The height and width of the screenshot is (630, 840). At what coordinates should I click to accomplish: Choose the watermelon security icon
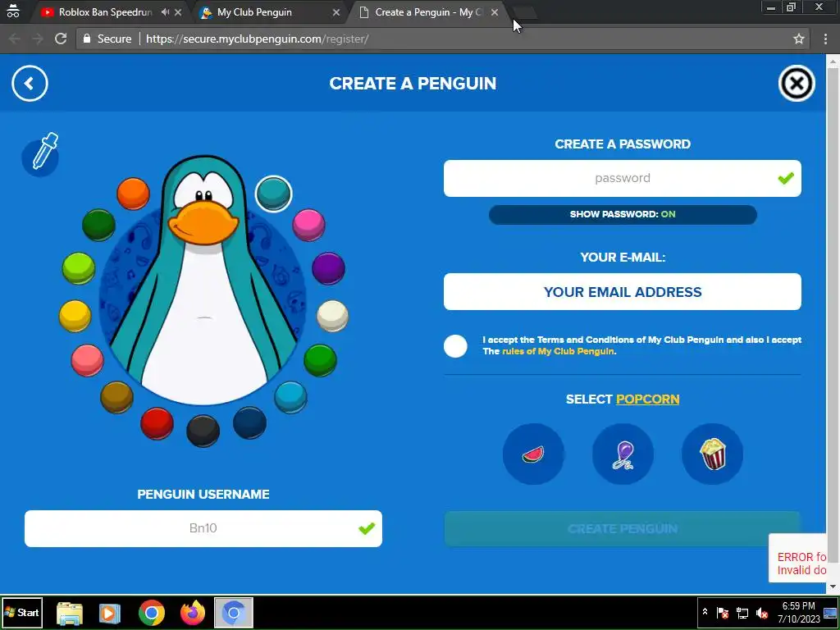(x=533, y=454)
